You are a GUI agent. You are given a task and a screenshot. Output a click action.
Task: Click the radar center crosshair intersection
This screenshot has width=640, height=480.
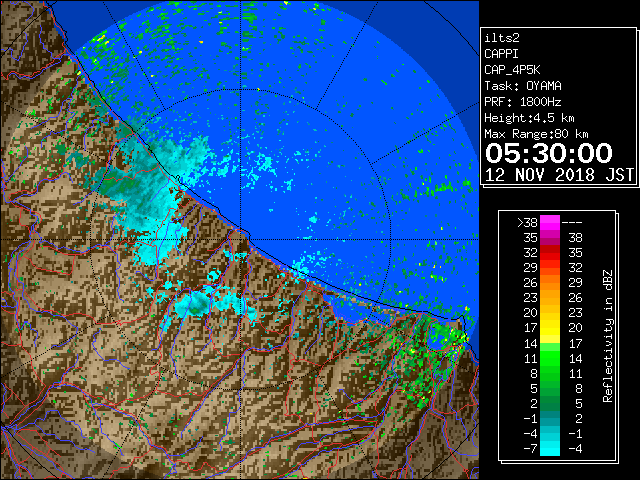pyautogui.click(x=240, y=239)
